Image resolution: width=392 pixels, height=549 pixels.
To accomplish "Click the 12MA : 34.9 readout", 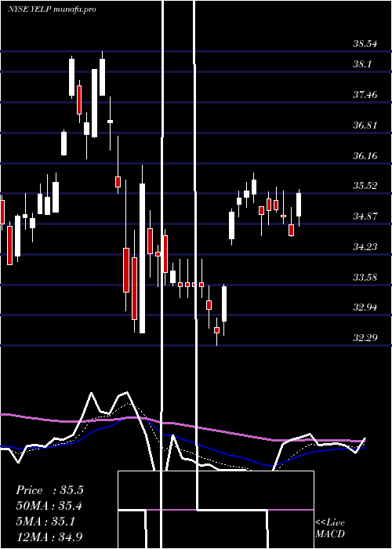I will point(49,536).
